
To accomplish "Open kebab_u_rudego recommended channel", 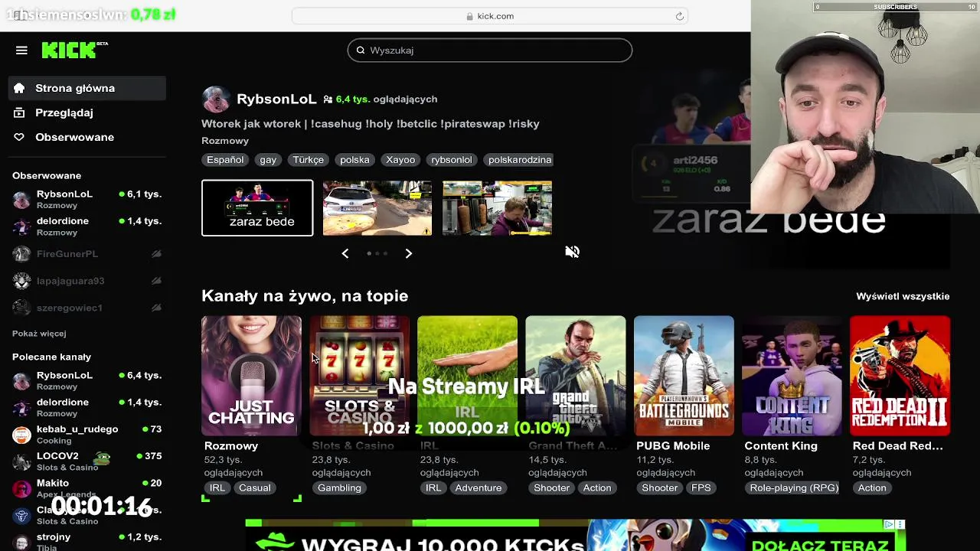I will pos(87,434).
